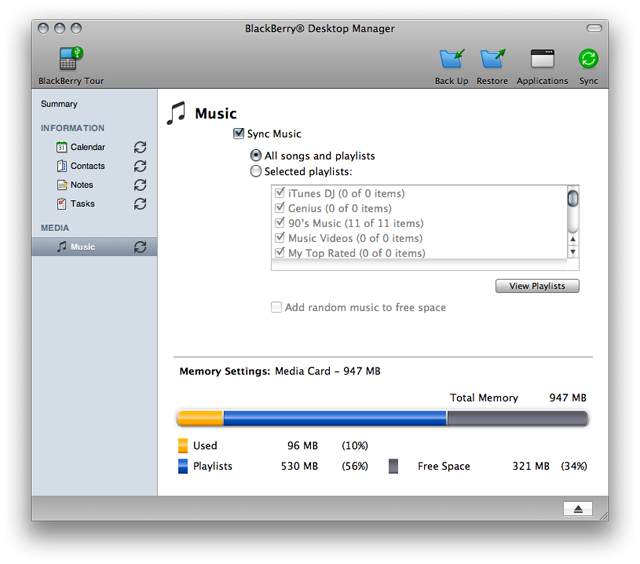This screenshot has height=564, width=640.
Task: Click the playlist list scroll up arrow
Action: pyautogui.click(x=573, y=239)
